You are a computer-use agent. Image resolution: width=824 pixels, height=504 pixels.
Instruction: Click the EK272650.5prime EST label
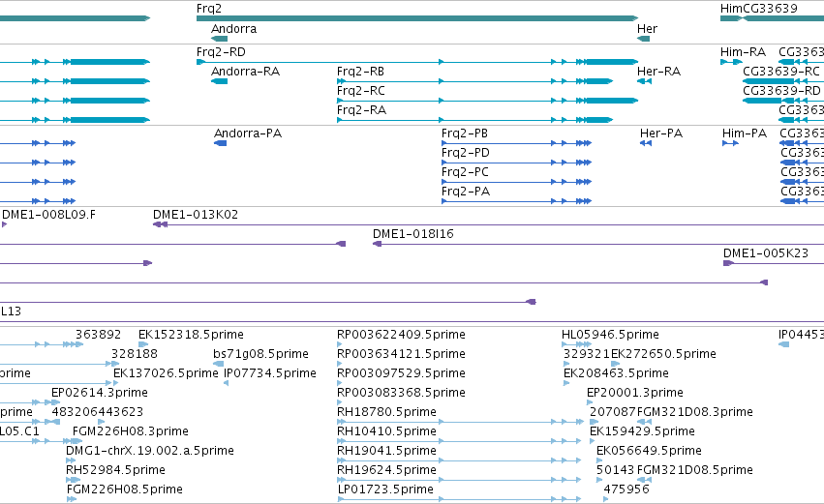663,354
